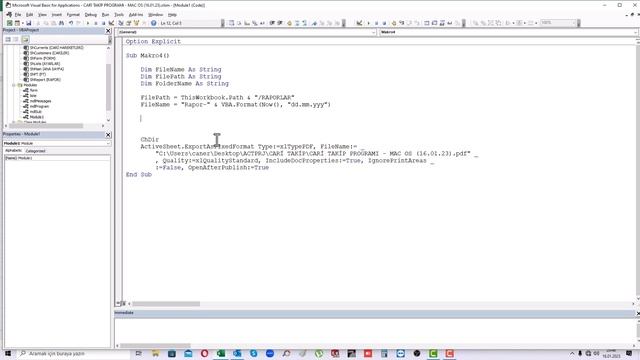Image resolution: width=640 pixels, height=360 pixels.
Task: Click the View Microsoft Excel toolbar icon
Action: point(10,23)
